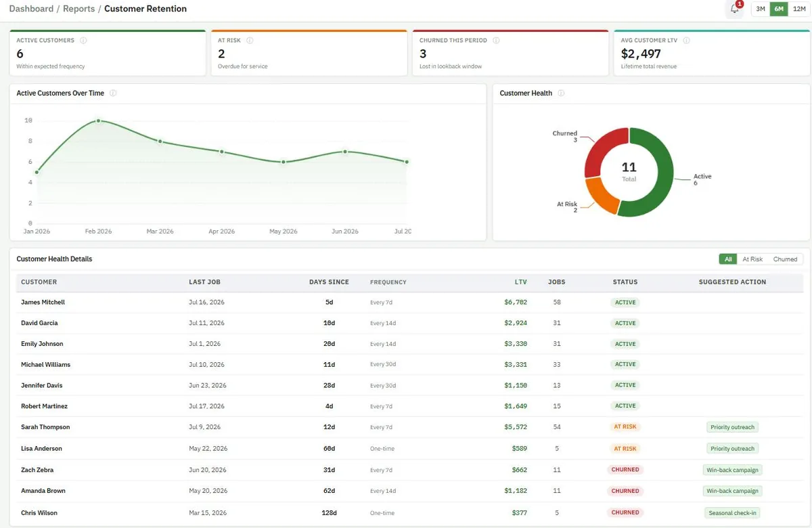
Task: Open Michael Williams customer row
Action: point(409,365)
